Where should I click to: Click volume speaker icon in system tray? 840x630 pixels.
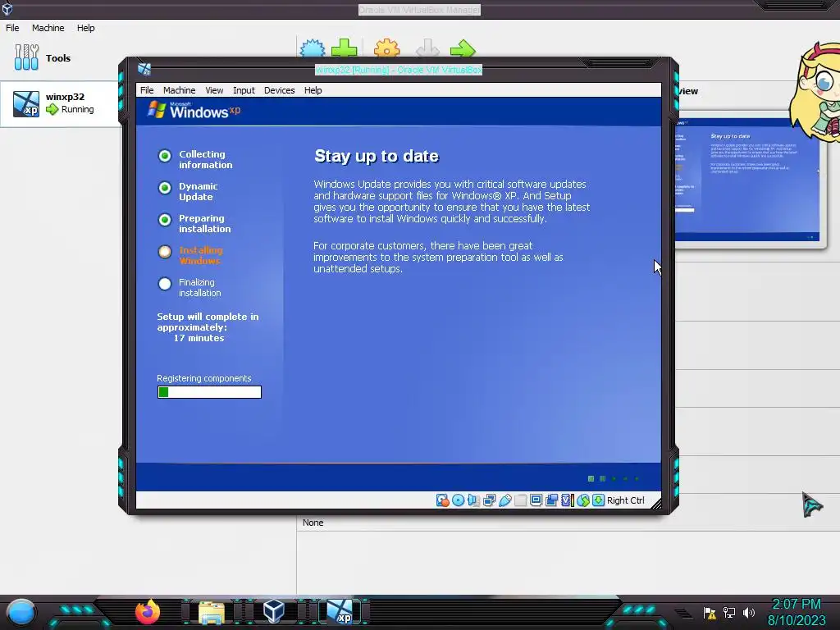748,612
